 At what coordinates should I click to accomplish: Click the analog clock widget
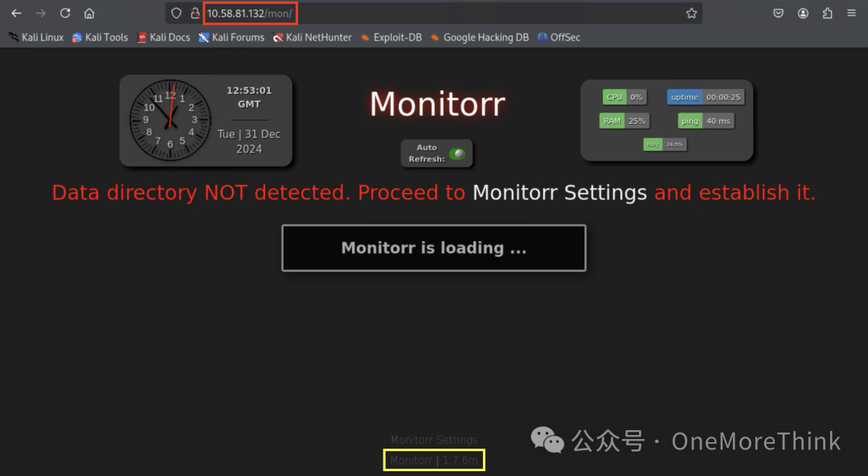tap(170, 120)
